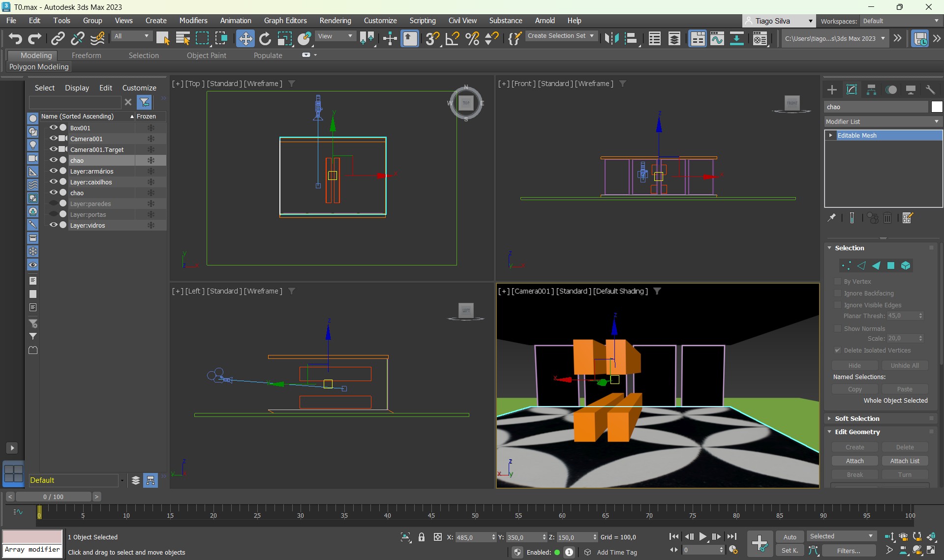
Task: Select the Select and Move tool
Action: [x=245, y=38]
